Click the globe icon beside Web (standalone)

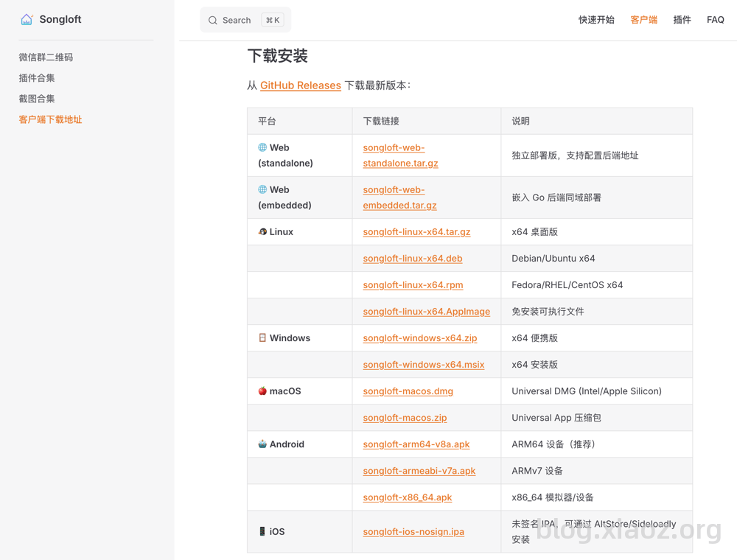262,147
